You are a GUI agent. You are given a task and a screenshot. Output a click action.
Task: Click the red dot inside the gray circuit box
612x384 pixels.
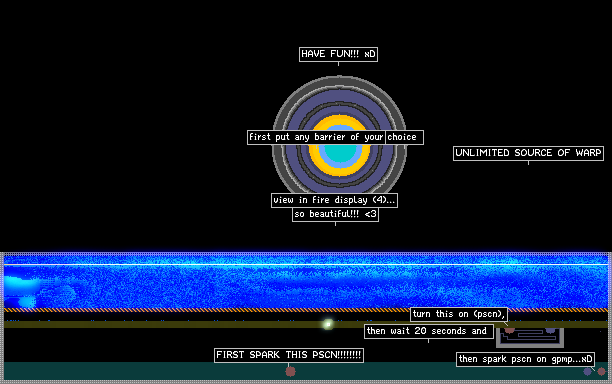click(510, 331)
